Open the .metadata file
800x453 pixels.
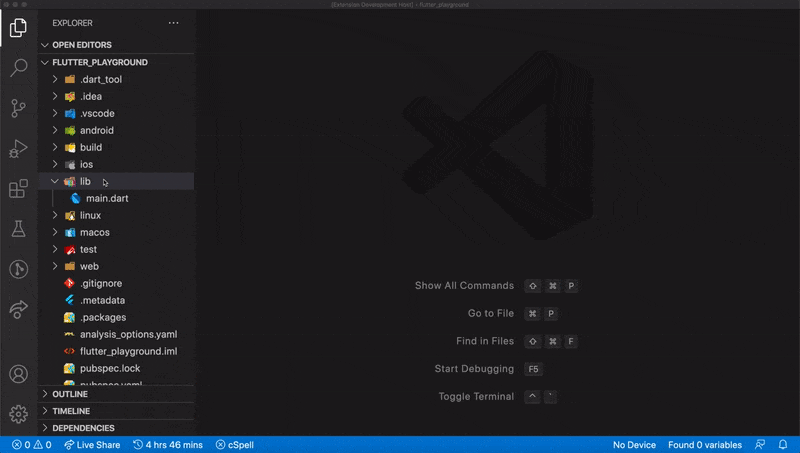[116, 300]
